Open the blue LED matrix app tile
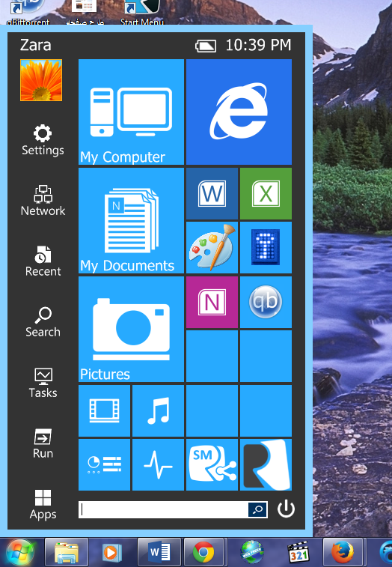 (x=266, y=248)
